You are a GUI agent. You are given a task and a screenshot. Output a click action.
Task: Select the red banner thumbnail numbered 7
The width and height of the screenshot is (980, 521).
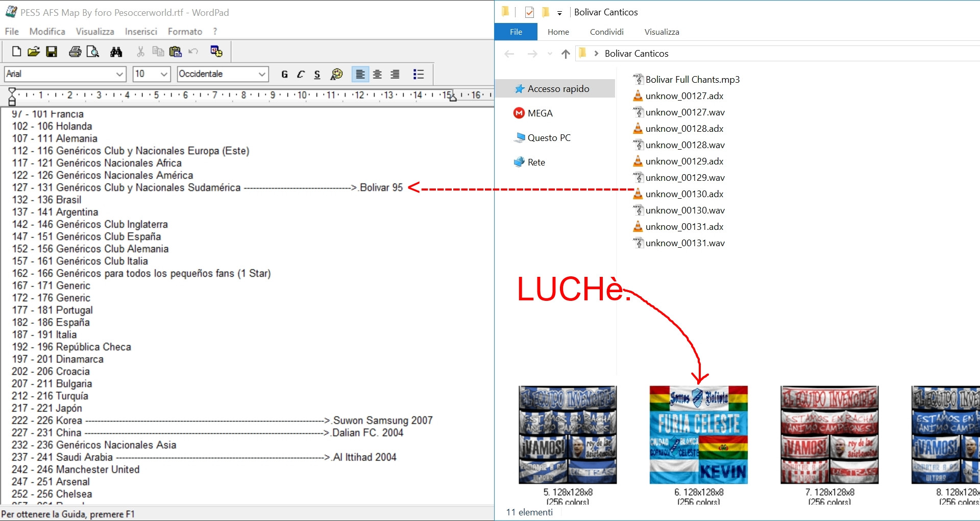829,435
